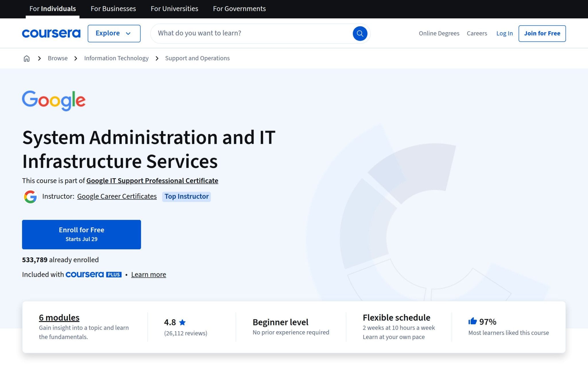Click 'No prior experience required' text
The height and width of the screenshot is (368, 588).
tap(291, 332)
